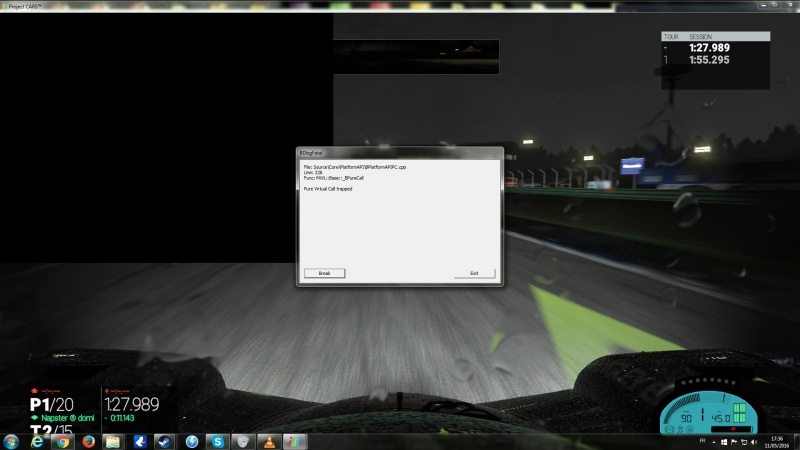Click the volume speaker tray icon

(x=754, y=442)
